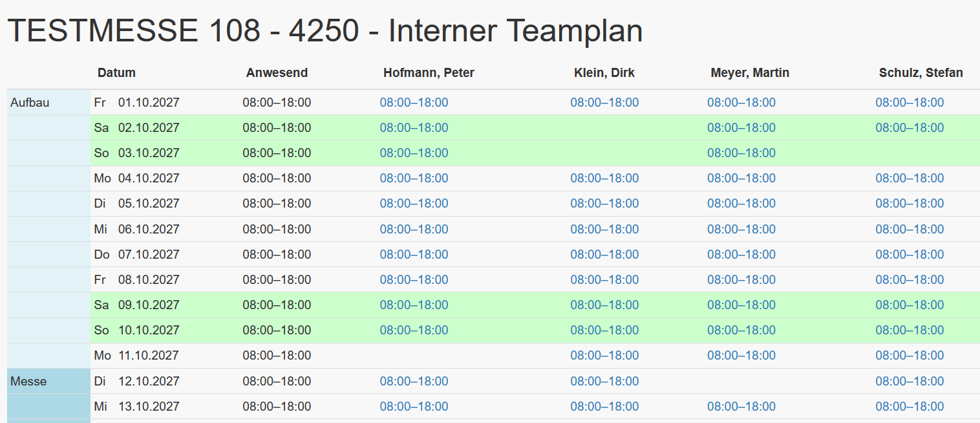
Task: Click Schulz's 08:00–18:00 link on 02.10.2027
Action: point(909,127)
